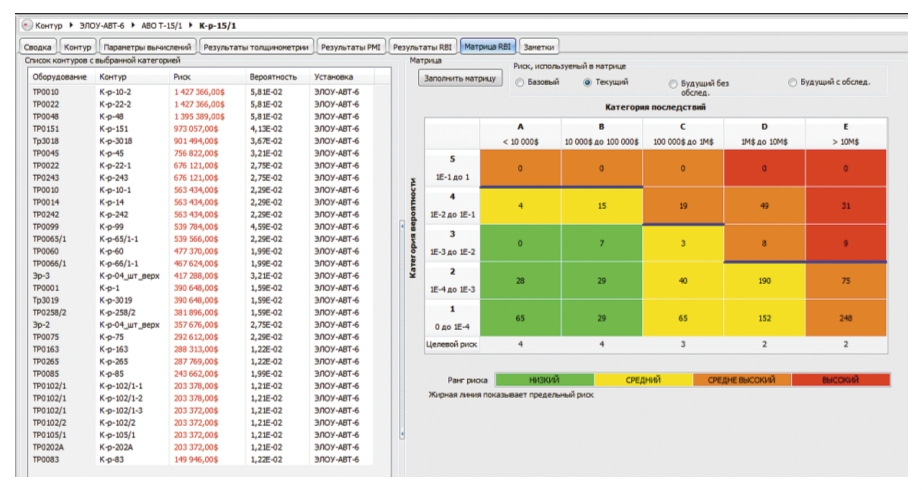924x490 pixels.
Task: Open the АВО Т-15/1 breadcrumb item
Action: (162, 26)
